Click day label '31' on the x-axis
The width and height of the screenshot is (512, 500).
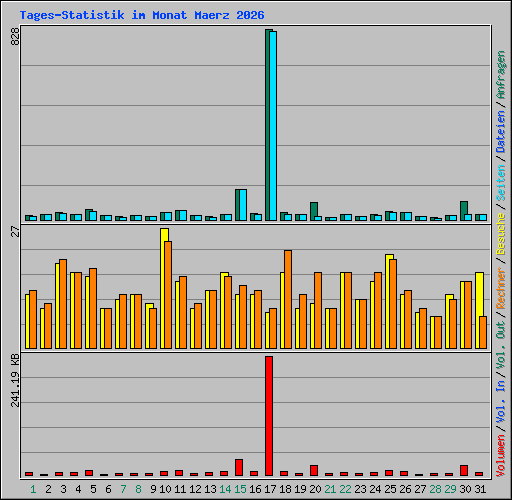pyautogui.click(x=480, y=489)
